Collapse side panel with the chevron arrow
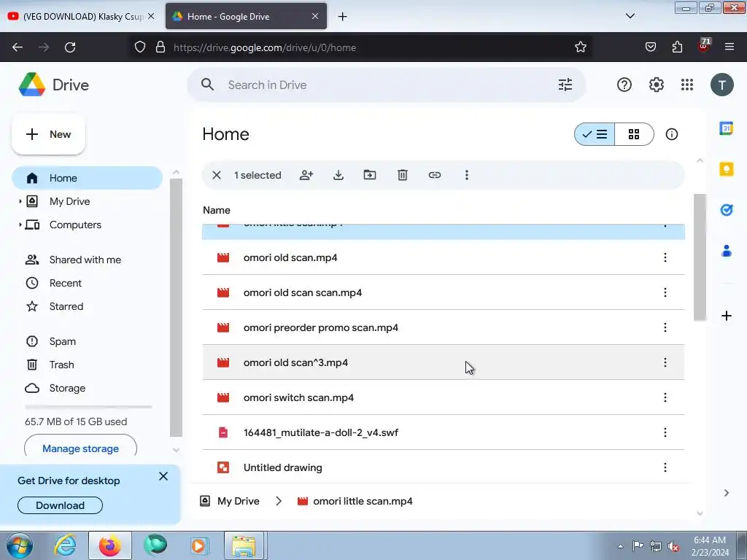Image resolution: width=747 pixels, height=560 pixels. (x=726, y=493)
